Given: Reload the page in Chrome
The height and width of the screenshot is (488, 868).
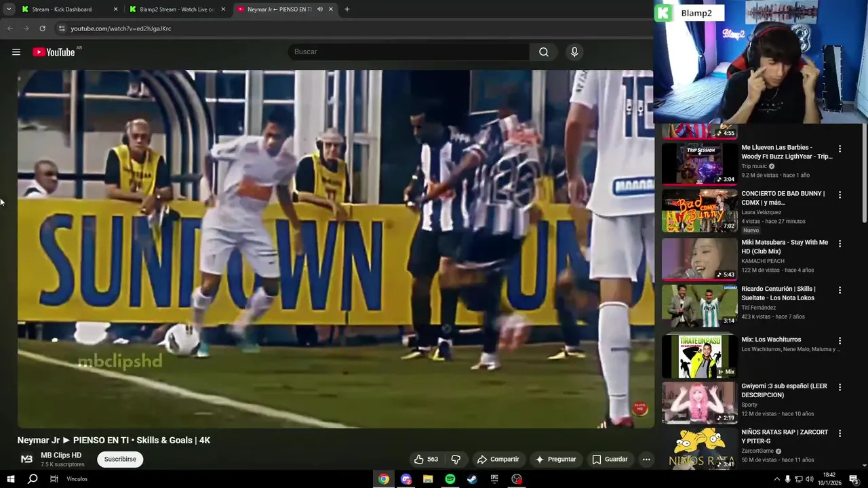Looking at the screenshot, I should click(42, 28).
